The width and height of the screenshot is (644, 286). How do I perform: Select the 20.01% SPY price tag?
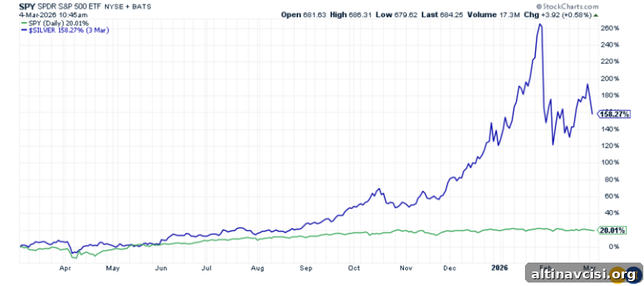612,230
